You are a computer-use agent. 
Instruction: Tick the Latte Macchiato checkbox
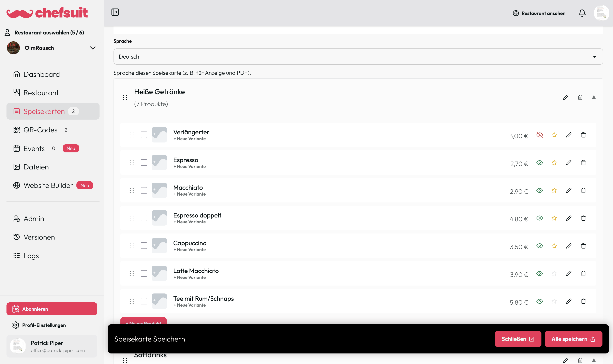[x=144, y=273]
